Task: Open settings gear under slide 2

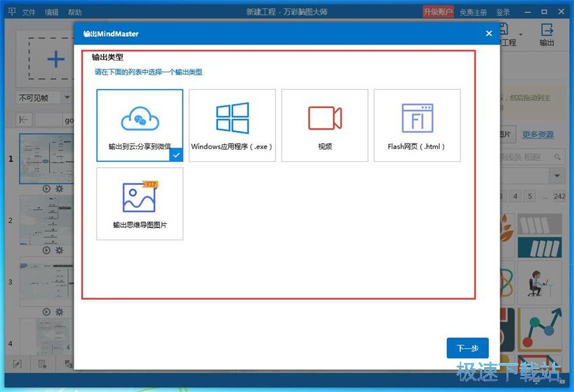Action: [x=59, y=250]
